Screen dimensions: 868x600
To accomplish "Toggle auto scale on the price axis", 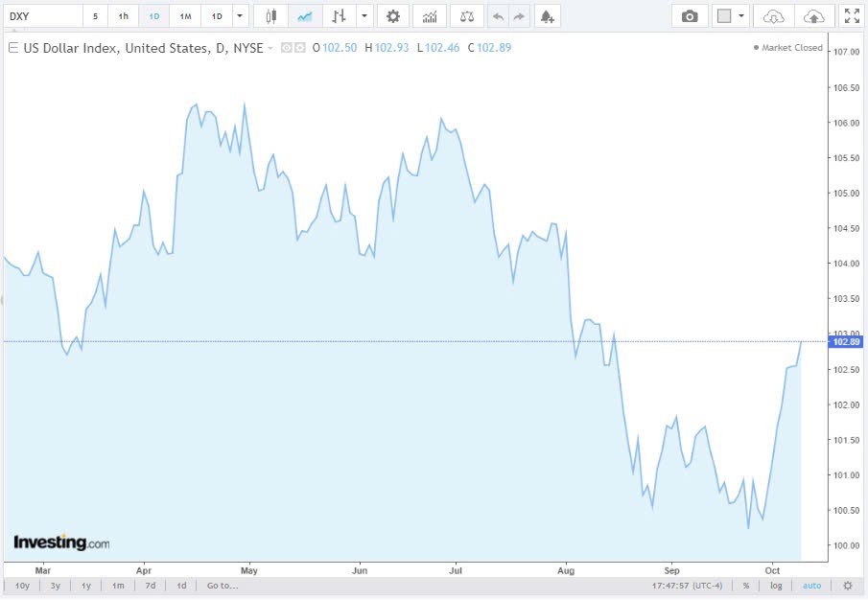I will pos(811,585).
